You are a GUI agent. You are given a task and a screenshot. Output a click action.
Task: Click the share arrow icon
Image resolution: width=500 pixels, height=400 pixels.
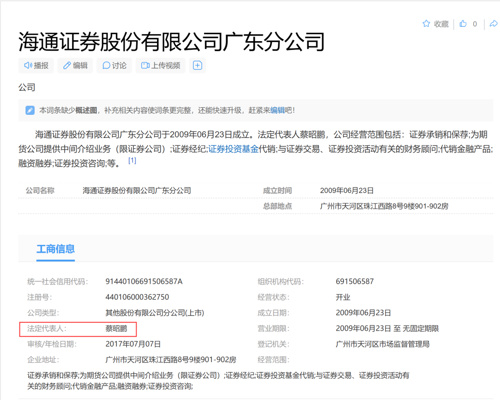(x=493, y=24)
